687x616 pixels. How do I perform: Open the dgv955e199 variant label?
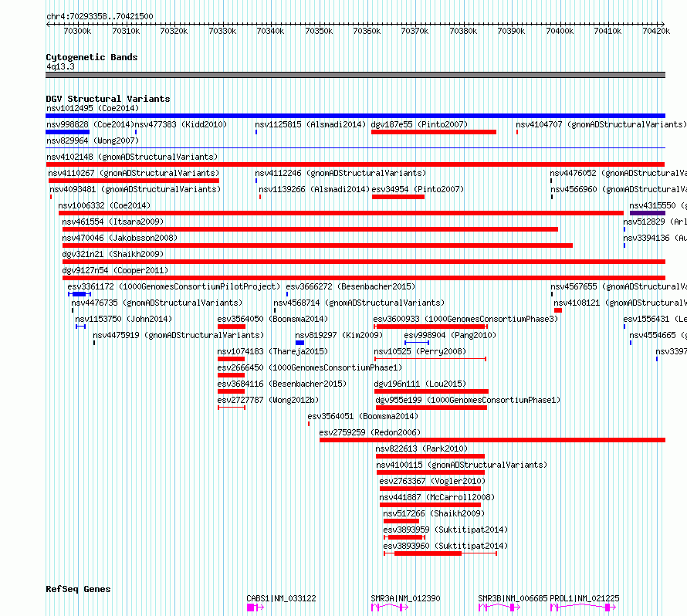click(468, 400)
